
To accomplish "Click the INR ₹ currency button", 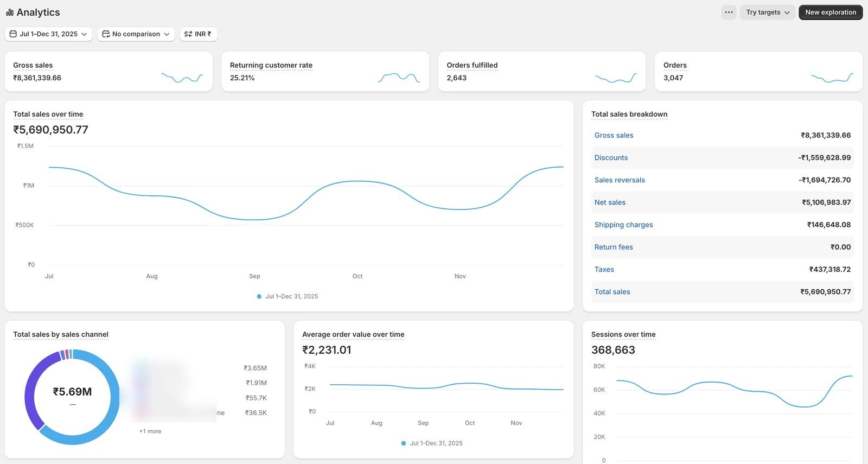I will point(199,34).
